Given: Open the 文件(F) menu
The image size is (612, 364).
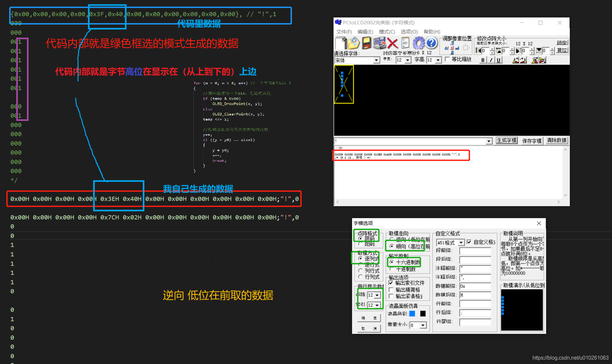Looking at the screenshot, I should (344, 32).
